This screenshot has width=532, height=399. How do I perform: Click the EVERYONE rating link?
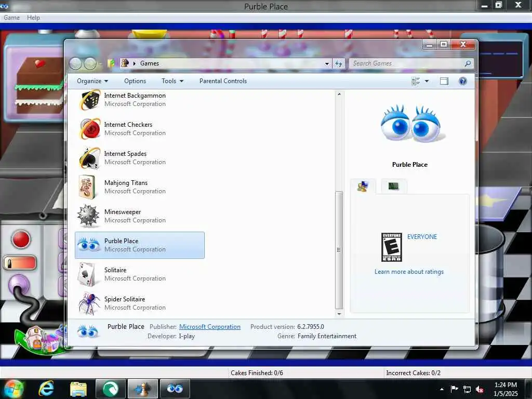pyautogui.click(x=422, y=237)
